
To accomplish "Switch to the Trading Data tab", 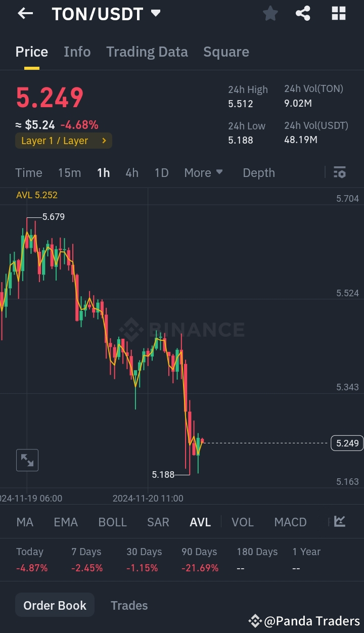I will click(x=147, y=52).
